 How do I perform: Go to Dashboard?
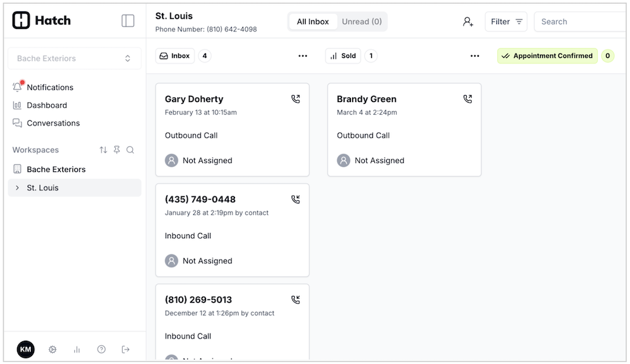point(47,105)
